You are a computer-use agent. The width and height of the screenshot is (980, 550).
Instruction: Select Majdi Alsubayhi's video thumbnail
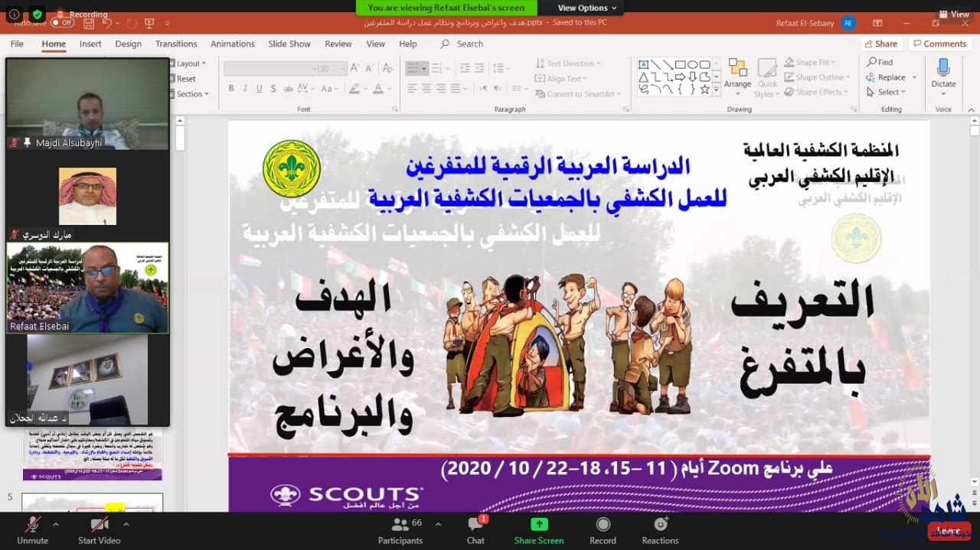tap(87, 103)
